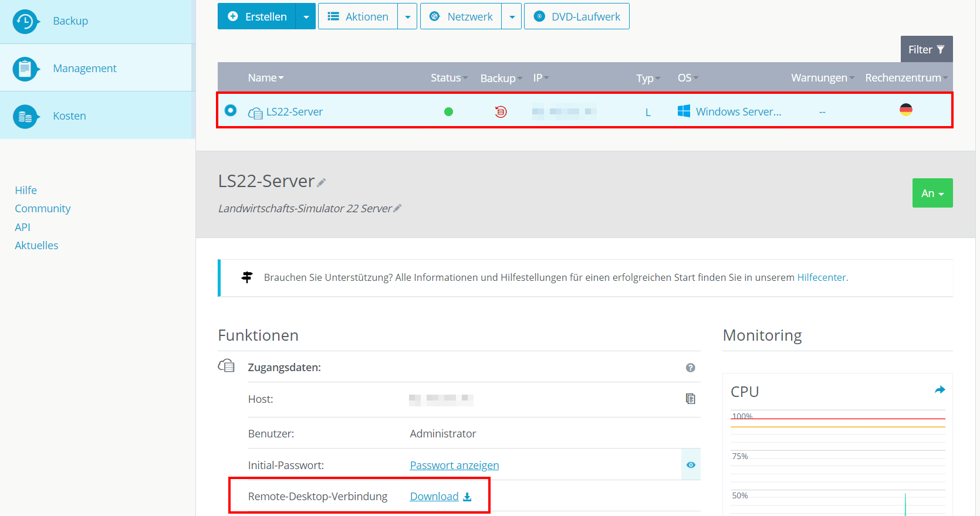
Task: Sort table by Backup column
Action: (501, 78)
